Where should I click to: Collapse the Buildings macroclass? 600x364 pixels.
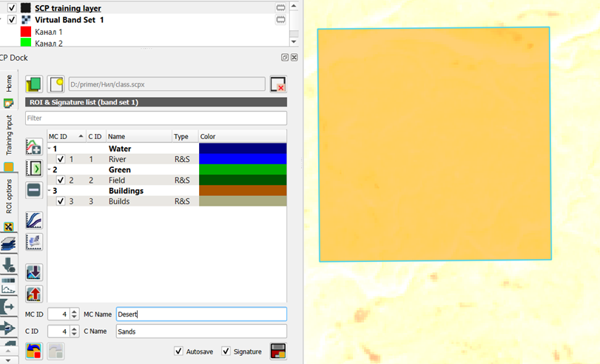point(50,191)
